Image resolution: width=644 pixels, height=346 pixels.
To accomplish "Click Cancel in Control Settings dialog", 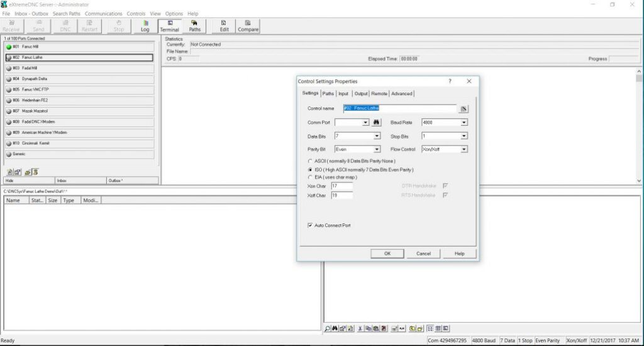I will [x=423, y=254].
